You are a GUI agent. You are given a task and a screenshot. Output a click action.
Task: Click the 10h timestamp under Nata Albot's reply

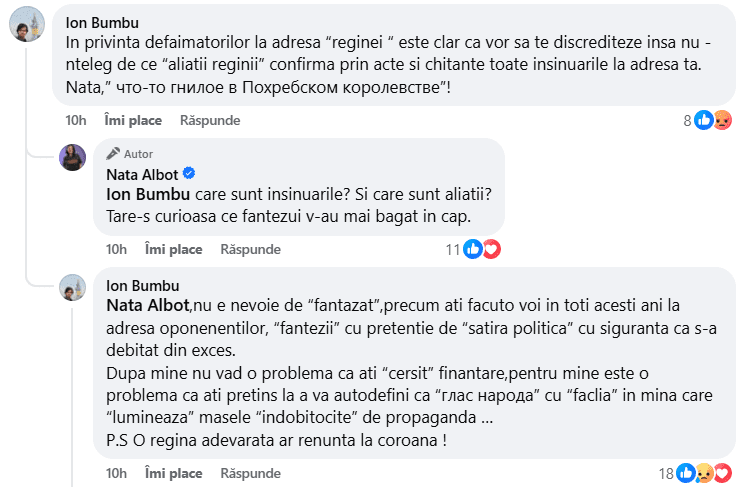pos(116,249)
